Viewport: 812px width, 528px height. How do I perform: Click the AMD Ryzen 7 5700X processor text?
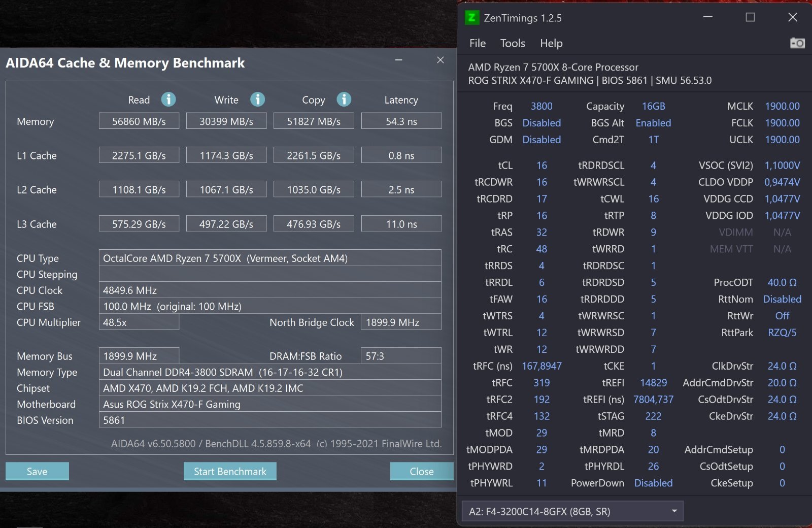pos(553,67)
